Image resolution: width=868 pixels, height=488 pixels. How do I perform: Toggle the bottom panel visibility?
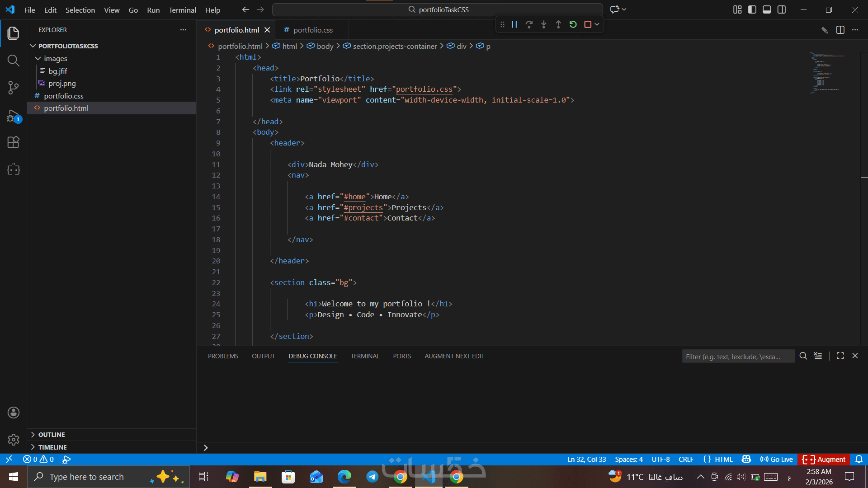767,9
